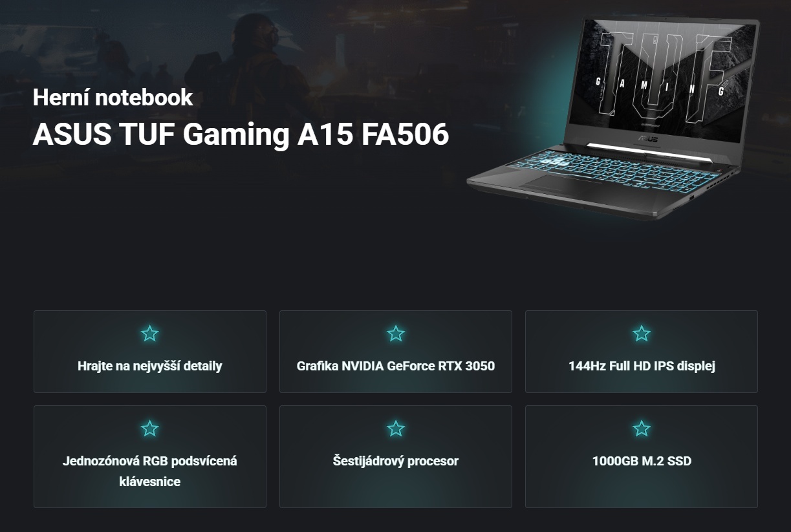Select the Jednozónová RGB podsvícená klávesnice text
The height and width of the screenshot is (532, 791).
point(149,471)
